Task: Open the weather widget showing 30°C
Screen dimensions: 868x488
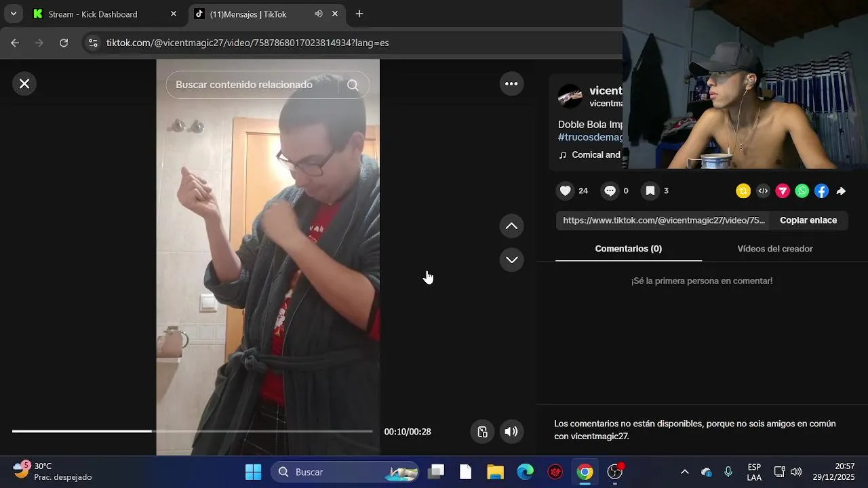Action: 53,472
